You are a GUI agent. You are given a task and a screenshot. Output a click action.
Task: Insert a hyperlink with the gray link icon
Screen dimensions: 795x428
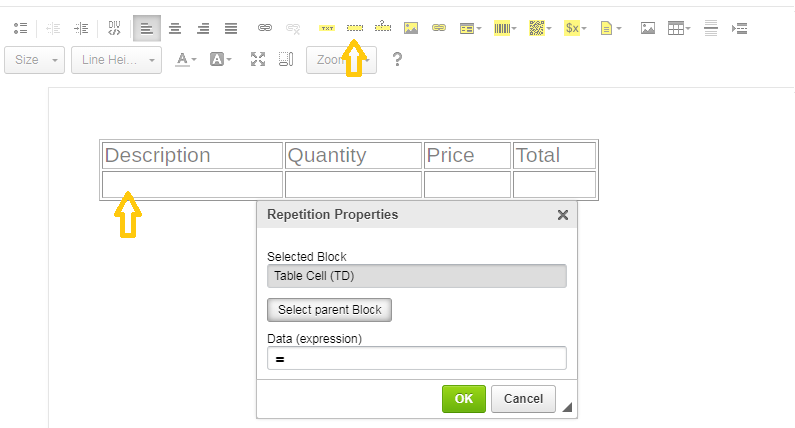coord(265,28)
